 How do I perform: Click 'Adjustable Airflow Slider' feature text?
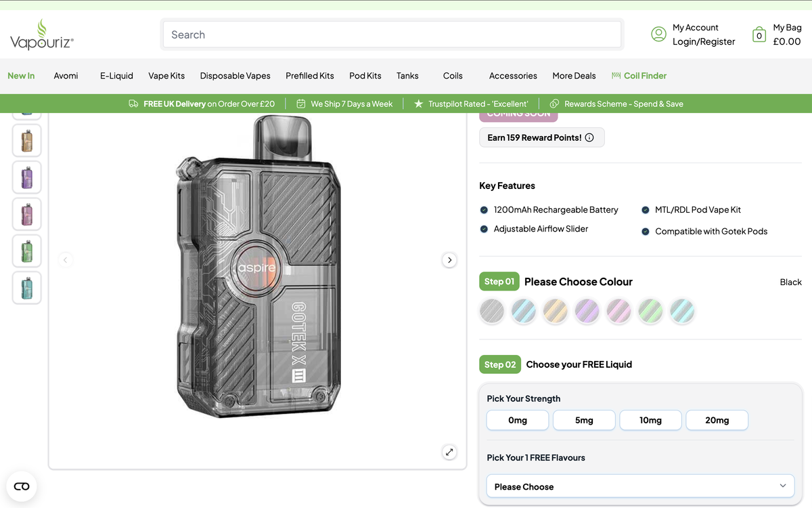click(x=541, y=229)
